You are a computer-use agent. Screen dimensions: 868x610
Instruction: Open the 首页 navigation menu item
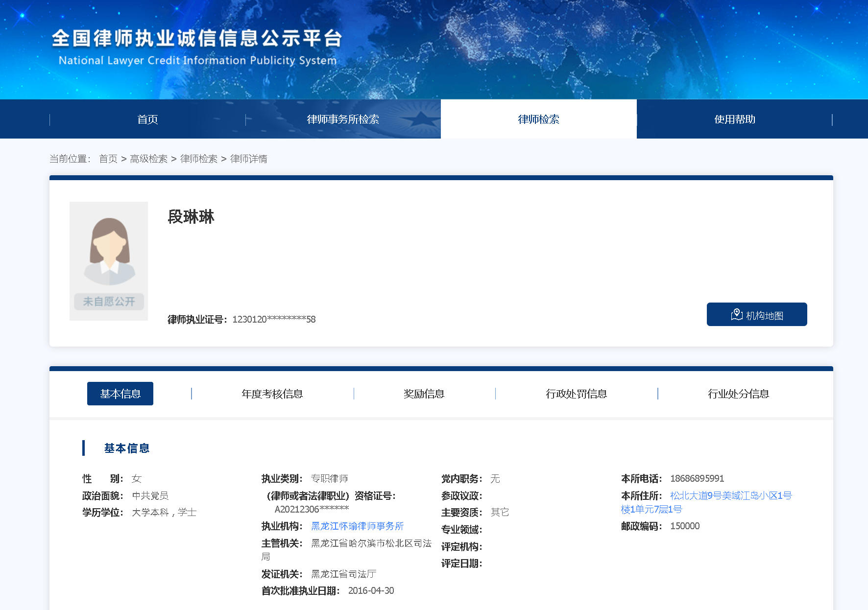[x=147, y=119]
